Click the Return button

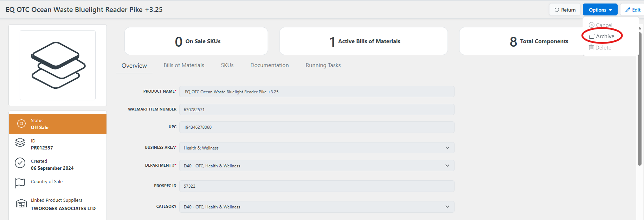tap(565, 10)
